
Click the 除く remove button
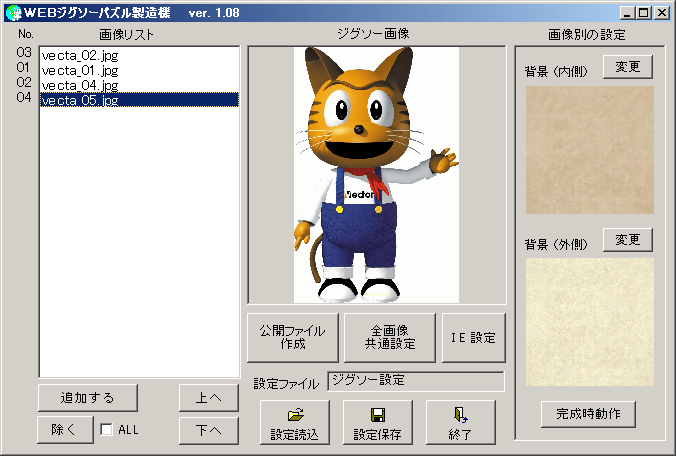65,430
